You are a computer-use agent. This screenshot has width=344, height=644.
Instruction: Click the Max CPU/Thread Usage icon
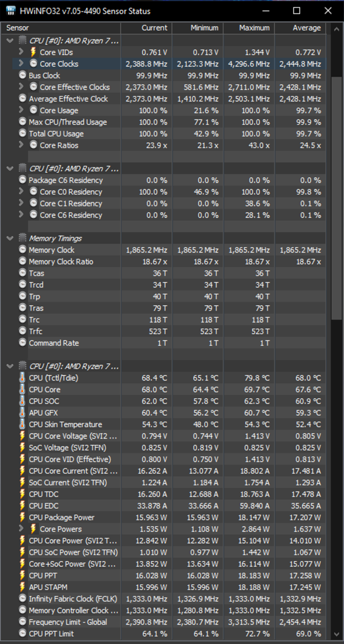point(23,122)
